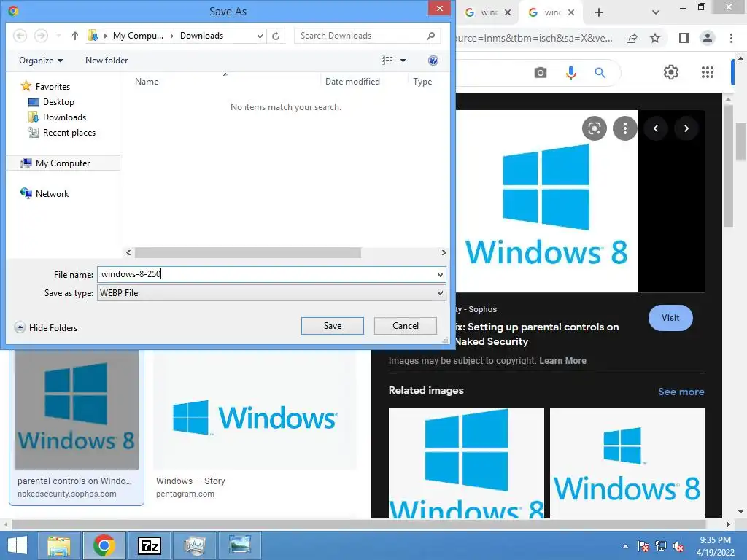This screenshot has width=747, height=560.
Task: Select My Computer in the navigation pane
Action: coord(63,163)
